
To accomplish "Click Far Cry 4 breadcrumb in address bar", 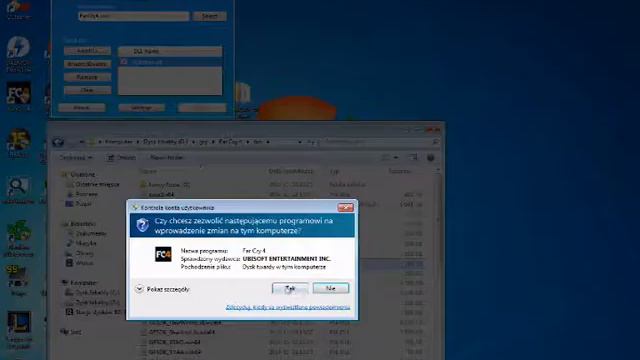I will point(230,142).
